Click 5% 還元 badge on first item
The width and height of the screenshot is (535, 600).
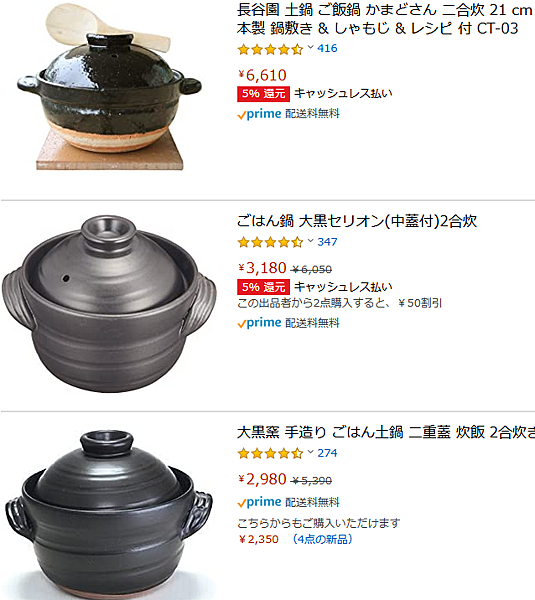point(263,93)
